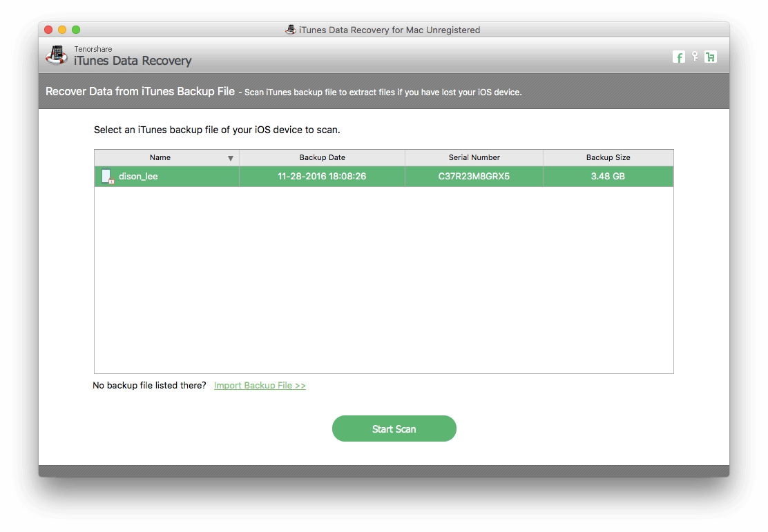The image size is (768, 532).
Task: Sort by the Backup Size column header
Action: click(x=608, y=157)
